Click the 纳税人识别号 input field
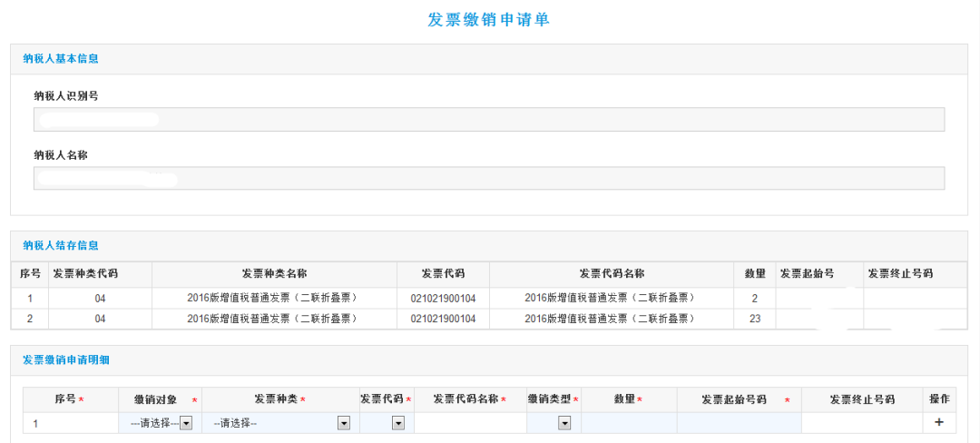Screen dimensions: 980x443 click(x=489, y=119)
